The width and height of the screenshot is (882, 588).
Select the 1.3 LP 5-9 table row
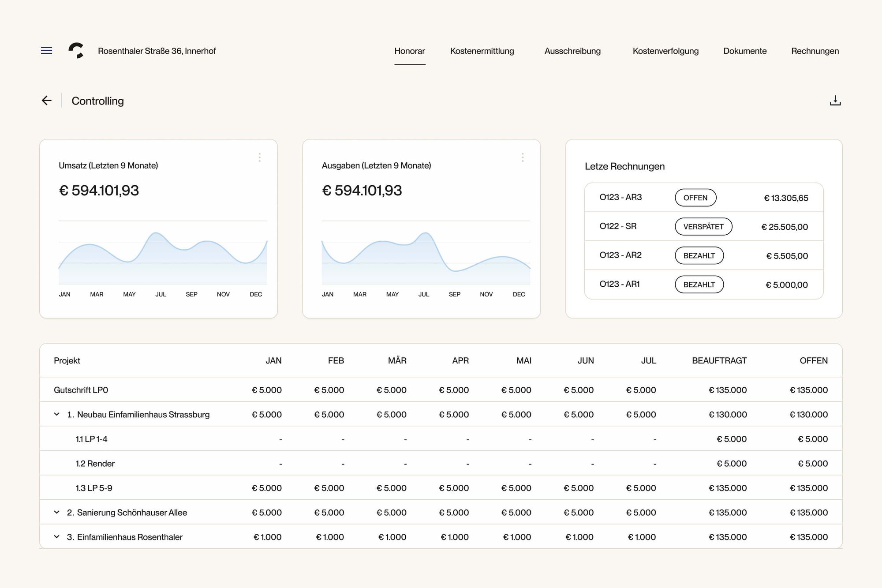tap(94, 488)
